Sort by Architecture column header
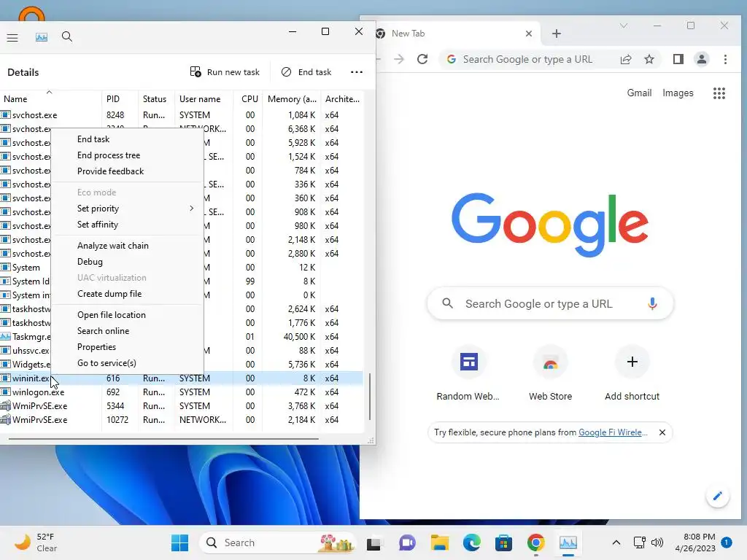Screen dimensions: 747x560 click(x=342, y=98)
